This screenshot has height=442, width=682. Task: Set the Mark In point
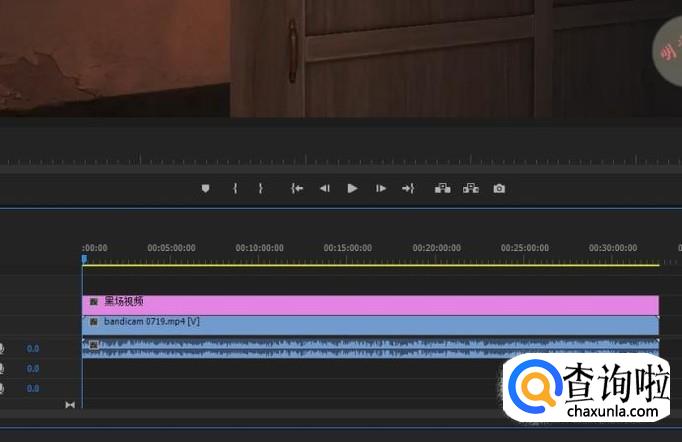tap(235, 188)
